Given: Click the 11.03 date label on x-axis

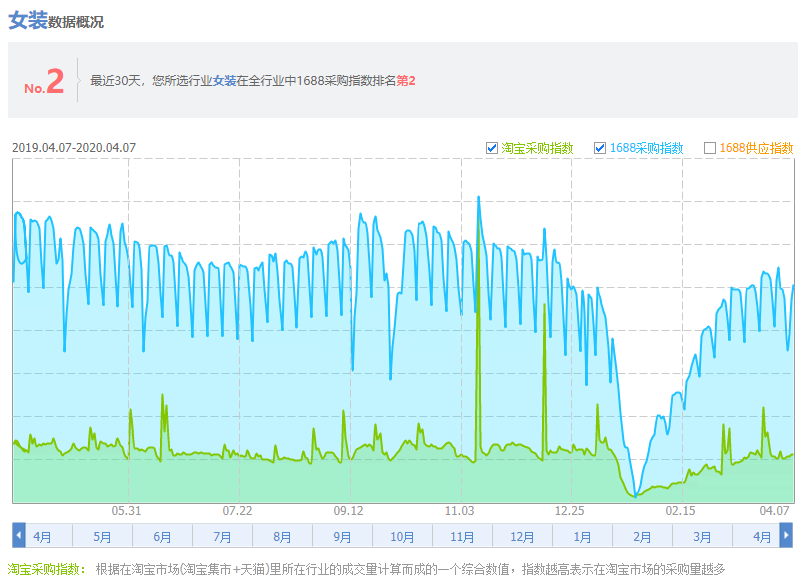Looking at the screenshot, I should point(459,511).
